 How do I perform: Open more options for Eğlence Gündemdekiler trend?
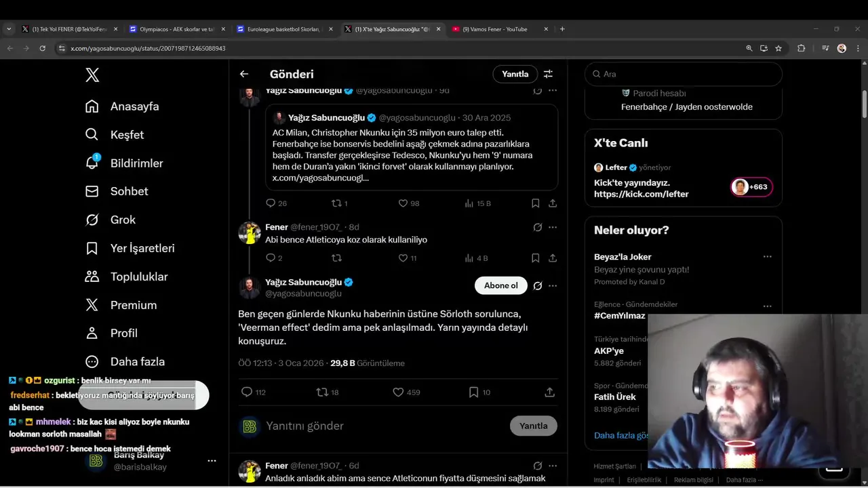click(767, 306)
